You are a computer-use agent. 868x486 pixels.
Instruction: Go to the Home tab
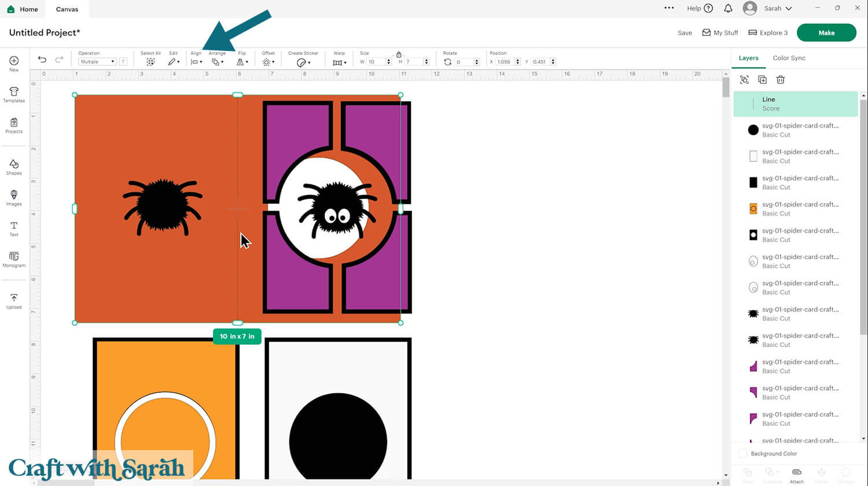tap(23, 9)
